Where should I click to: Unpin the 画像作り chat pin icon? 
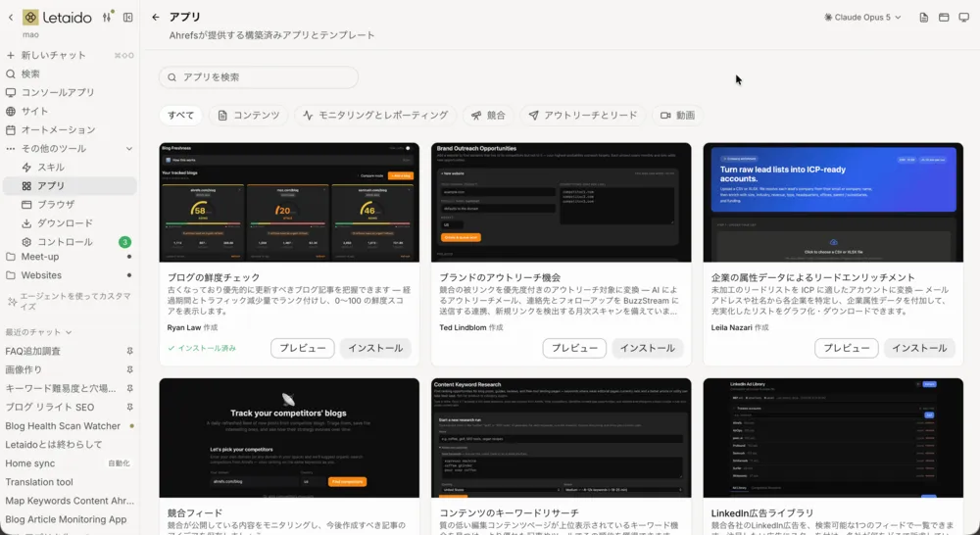(x=129, y=370)
